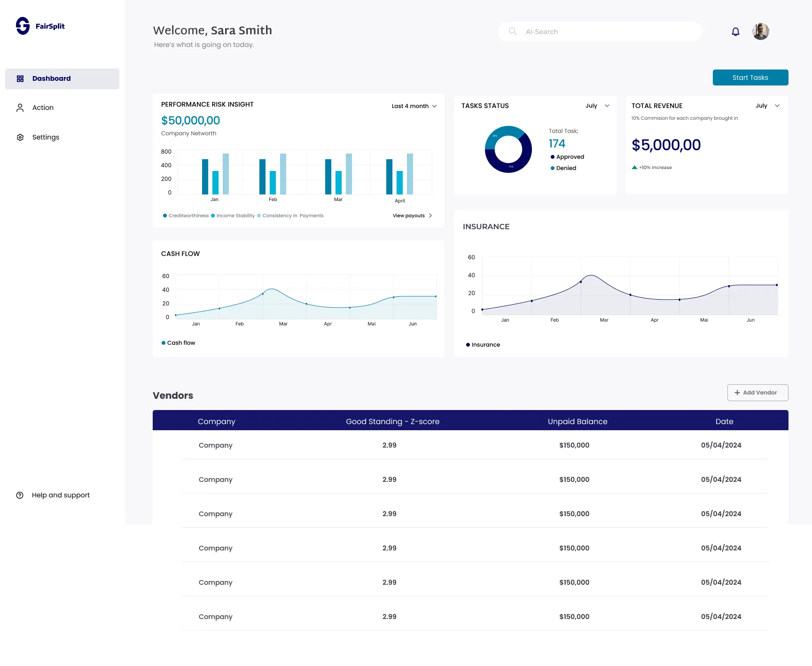Click the +10% Increase label
The width and height of the screenshot is (812, 666).
(x=655, y=168)
